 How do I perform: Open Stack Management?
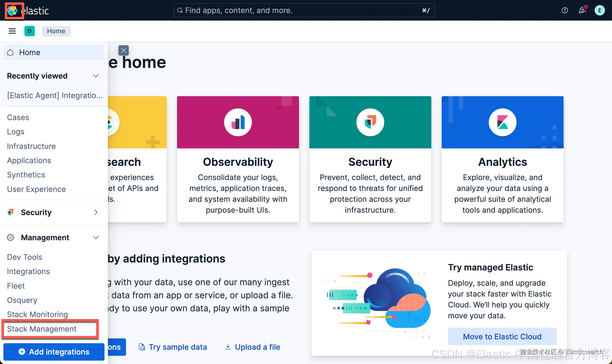click(42, 329)
